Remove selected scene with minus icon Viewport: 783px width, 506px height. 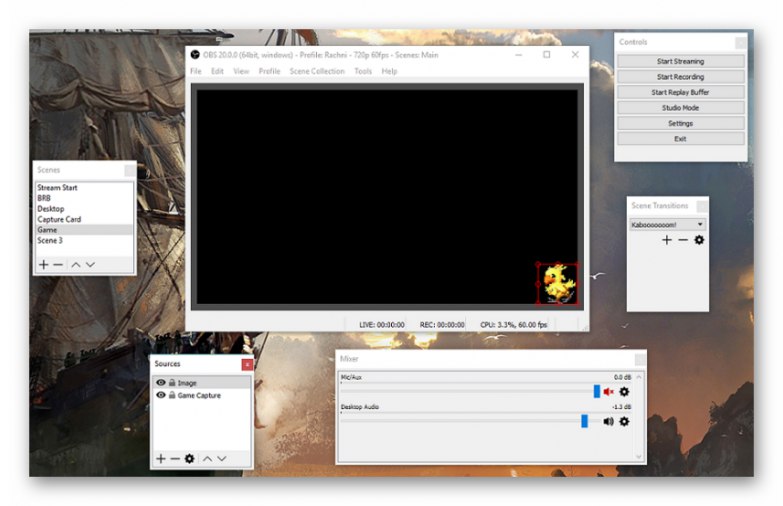(58, 265)
